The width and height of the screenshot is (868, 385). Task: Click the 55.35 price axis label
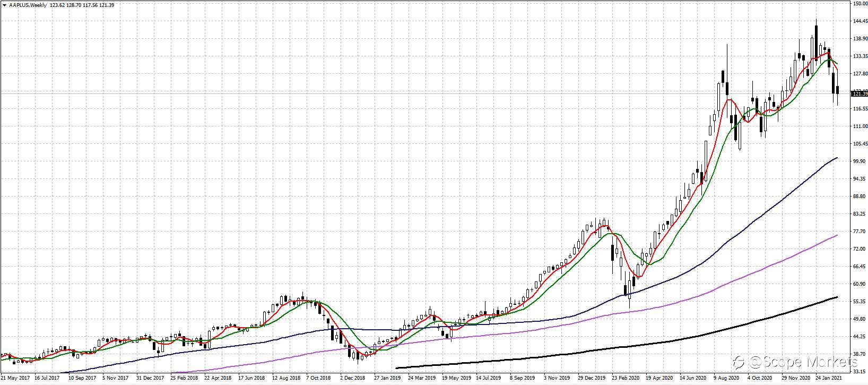859,302
